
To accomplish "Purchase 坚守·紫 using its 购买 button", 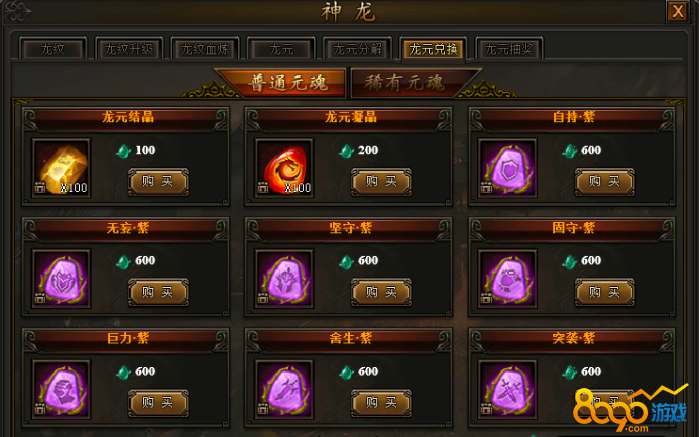I will 381,293.
